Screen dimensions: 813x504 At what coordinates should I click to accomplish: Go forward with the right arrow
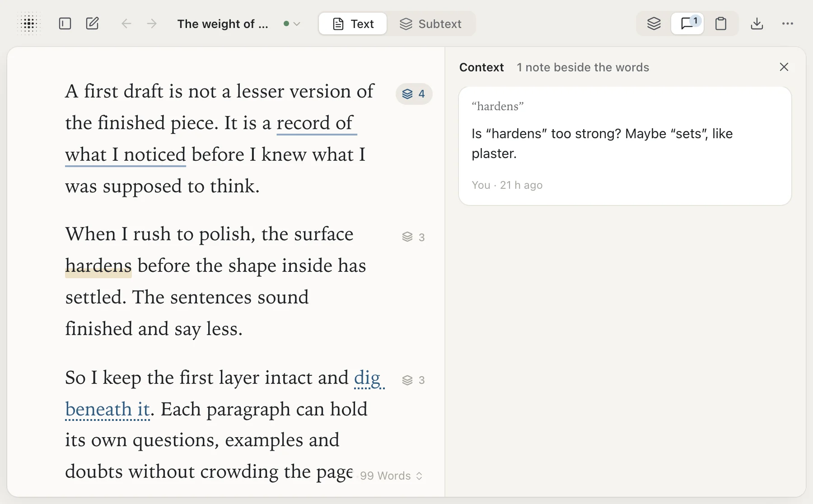pyautogui.click(x=152, y=23)
